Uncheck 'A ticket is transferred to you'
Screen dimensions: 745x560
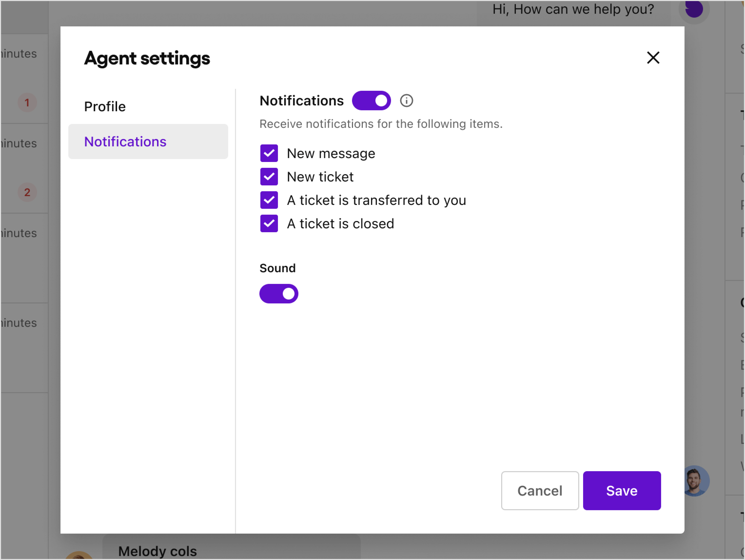click(x=269, y=200)
